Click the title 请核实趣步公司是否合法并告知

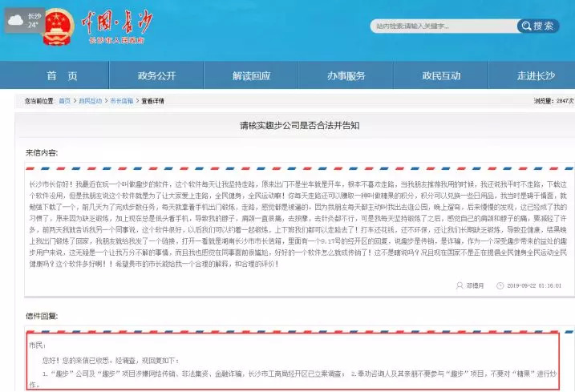click(300, 125)
